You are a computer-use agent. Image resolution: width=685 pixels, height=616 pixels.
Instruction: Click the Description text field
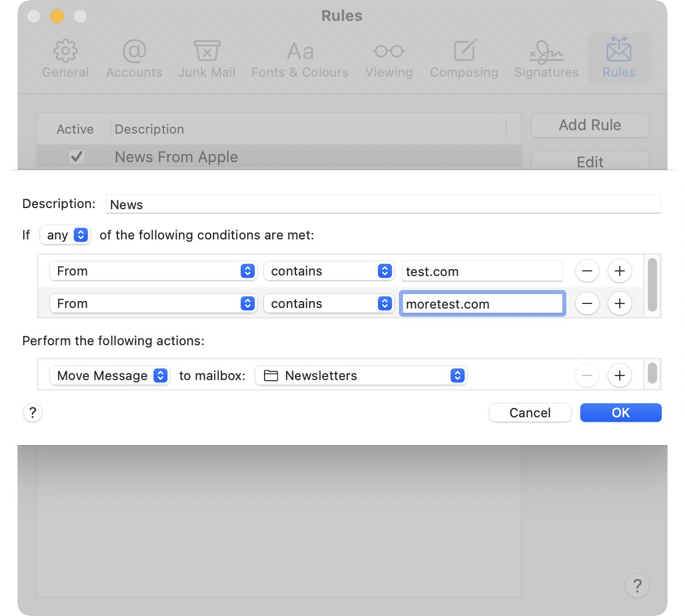coord(383,205)
